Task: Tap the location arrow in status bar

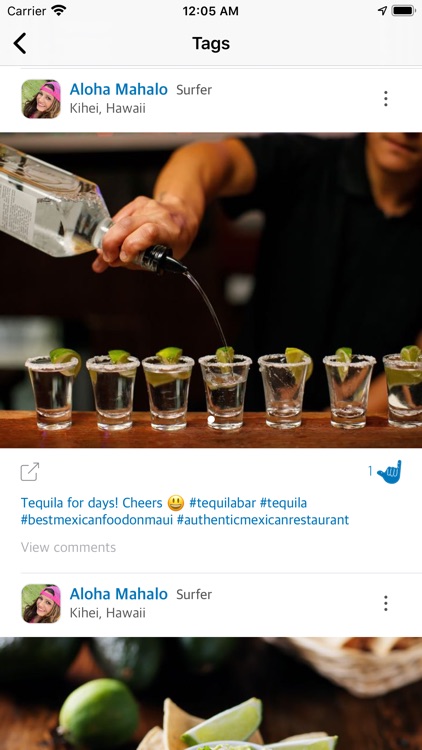Action: [382, 11]
